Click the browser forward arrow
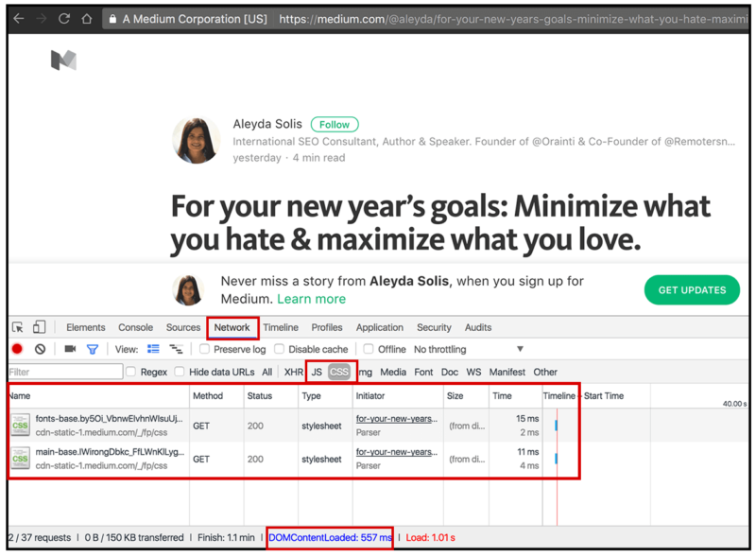 [42, 18]
